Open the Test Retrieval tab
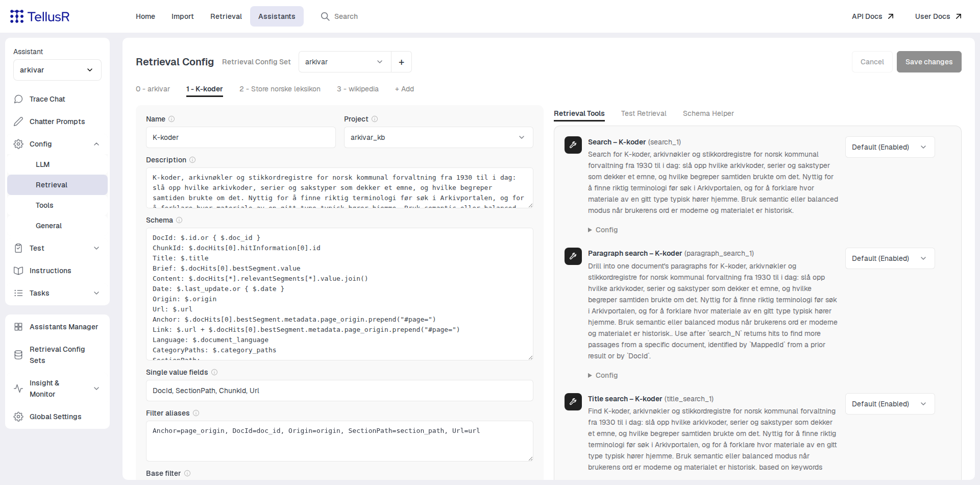Image resolution: width=980 pixels, height=485 pixels. (x=644, y=113)
